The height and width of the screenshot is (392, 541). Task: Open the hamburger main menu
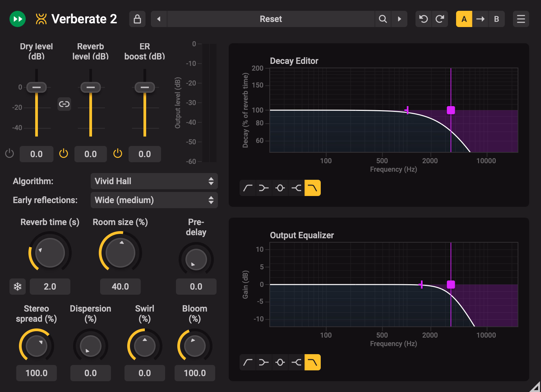click(521, 19)
